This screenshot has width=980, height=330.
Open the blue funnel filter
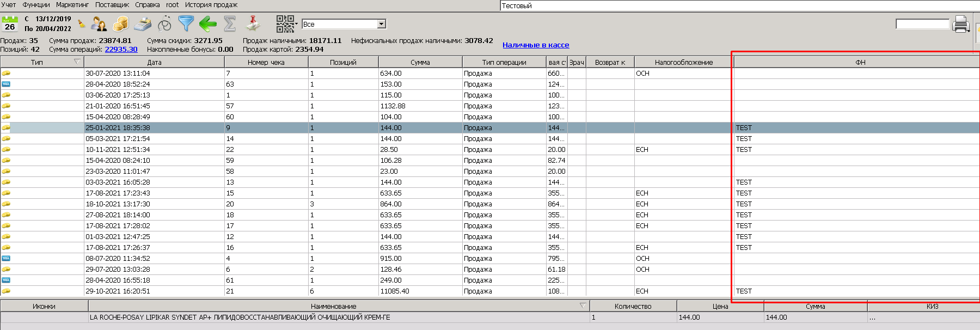click(x=186, y=24)
